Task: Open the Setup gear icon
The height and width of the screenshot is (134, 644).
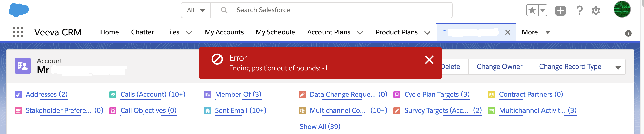Action: pyautogui.click(x=596, y=11)
